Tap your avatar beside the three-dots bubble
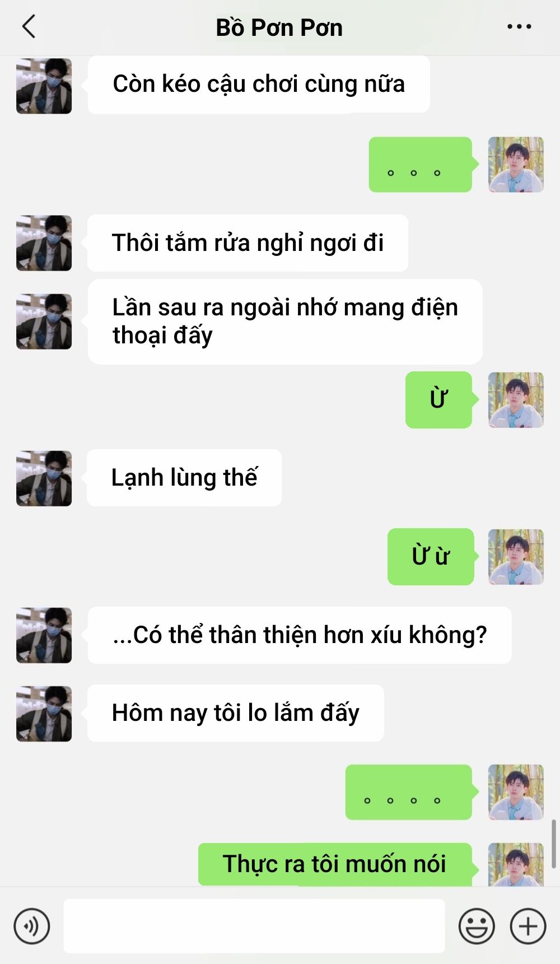Viewport: 560px width, 964px height. (x=516, y=165)
